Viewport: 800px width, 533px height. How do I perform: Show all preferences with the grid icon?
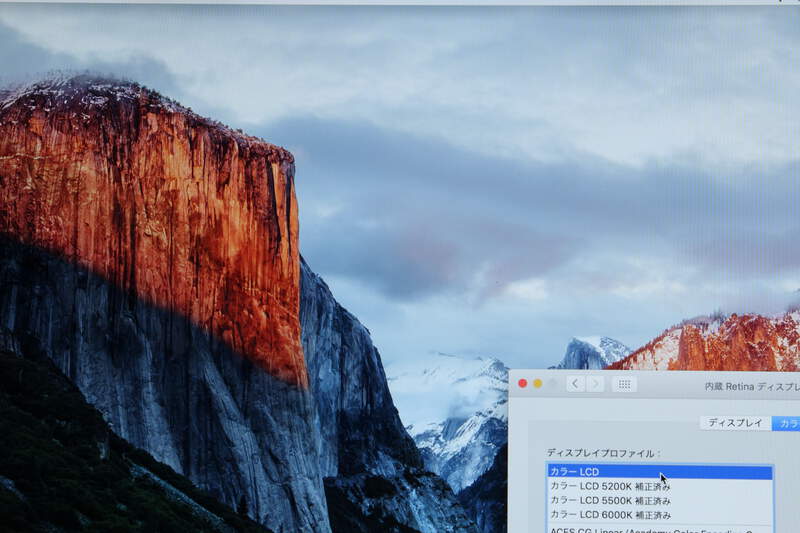tap(624, 385)
